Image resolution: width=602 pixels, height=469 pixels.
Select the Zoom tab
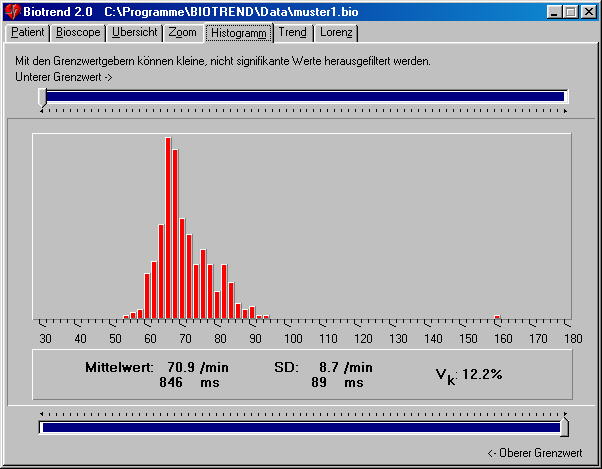tap(182, 32)
